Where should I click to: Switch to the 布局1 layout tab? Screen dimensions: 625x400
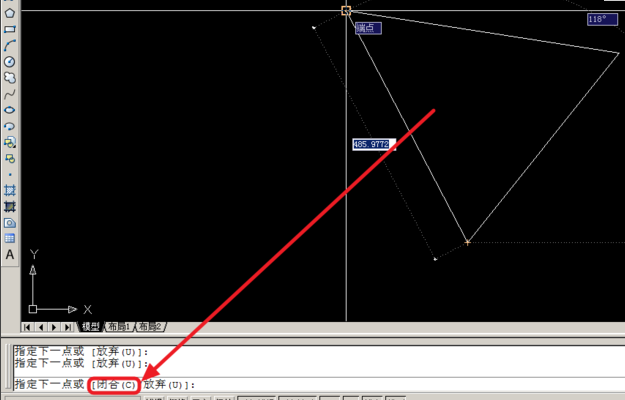click(x=119, y=327)
